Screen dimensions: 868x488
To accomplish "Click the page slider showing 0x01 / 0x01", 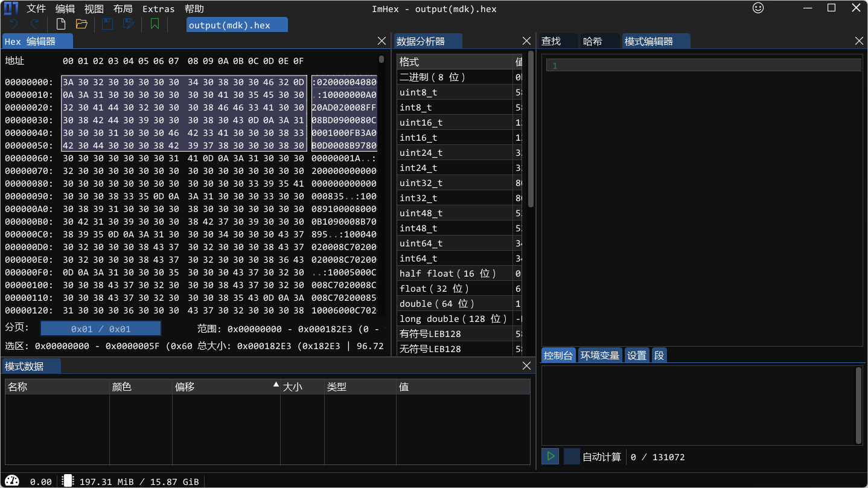I will pyautogui.click(x=101, y=329).
